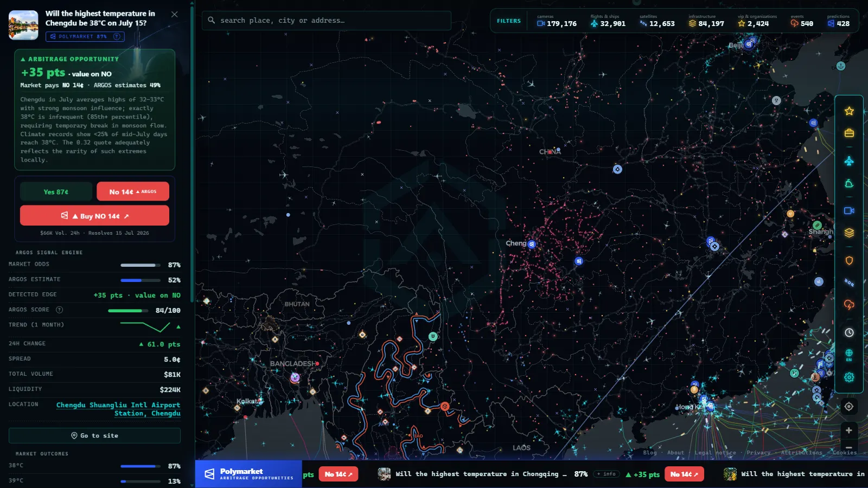Viewport: 868px width, 488px height.
Task: Toggle the cameras filter showing 179,176
Action: click(557, 21)
